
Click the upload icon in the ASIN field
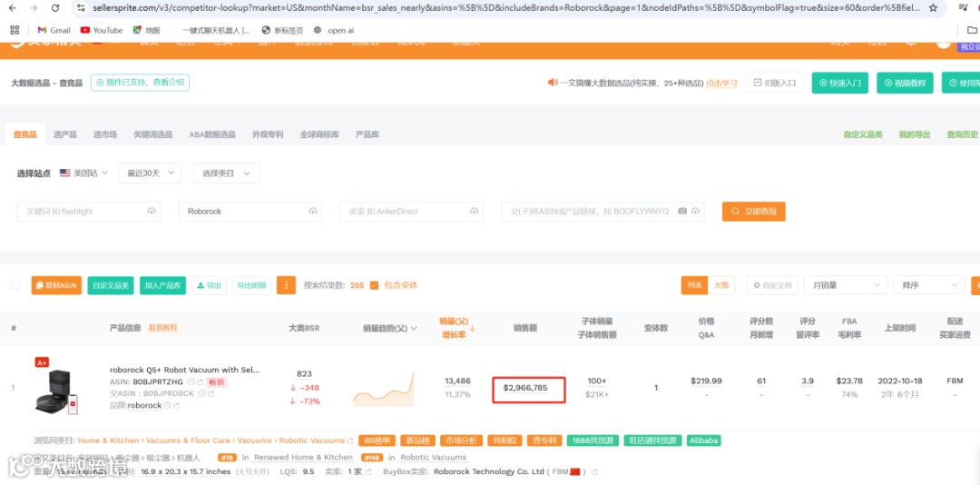coord(695,212)
